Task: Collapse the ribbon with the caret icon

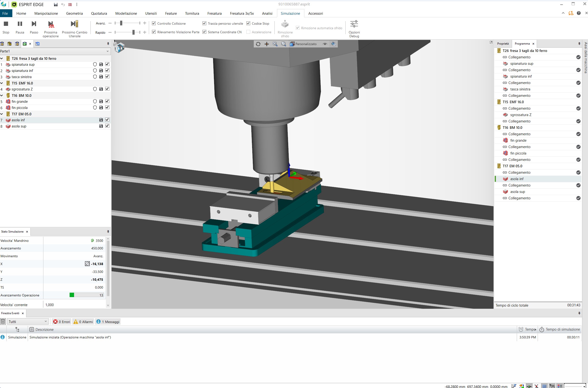Action: (563, 13)
